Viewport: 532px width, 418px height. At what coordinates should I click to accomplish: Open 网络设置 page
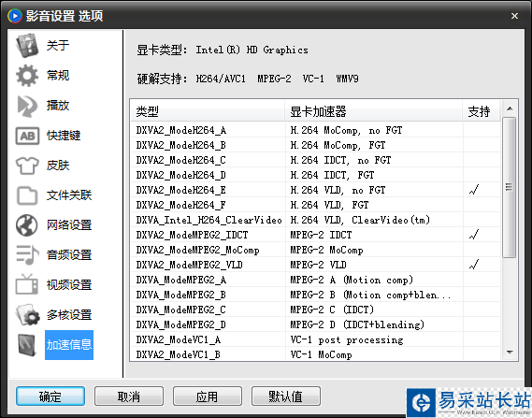click(69, 225)
